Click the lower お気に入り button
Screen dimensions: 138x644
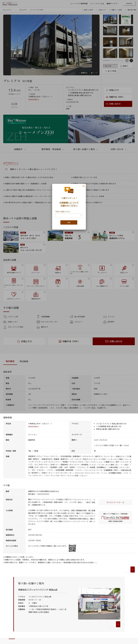[x=24, y=341]
